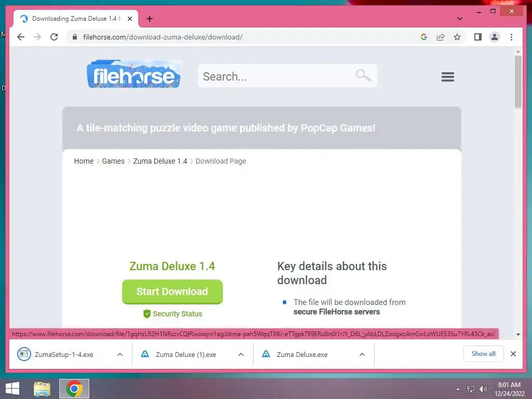Click the Google icon in address bar

(424, 37)
